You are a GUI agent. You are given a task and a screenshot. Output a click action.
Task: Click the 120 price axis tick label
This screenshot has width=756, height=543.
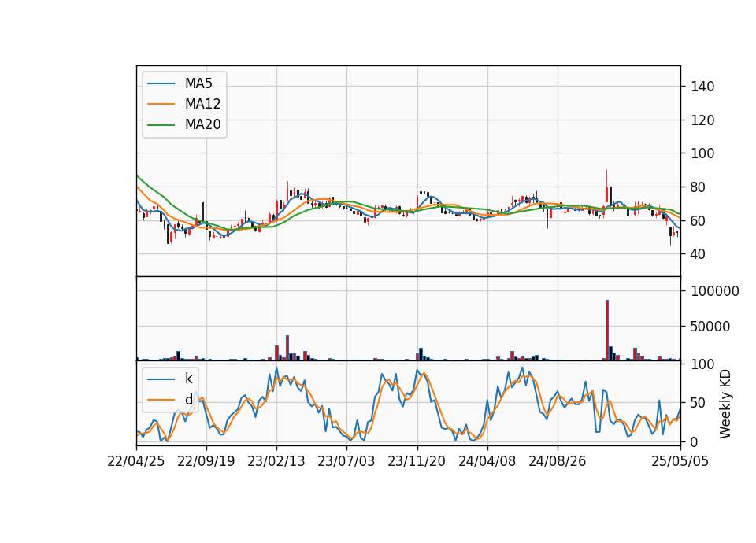pyautogui.click(x=702, y=120)
